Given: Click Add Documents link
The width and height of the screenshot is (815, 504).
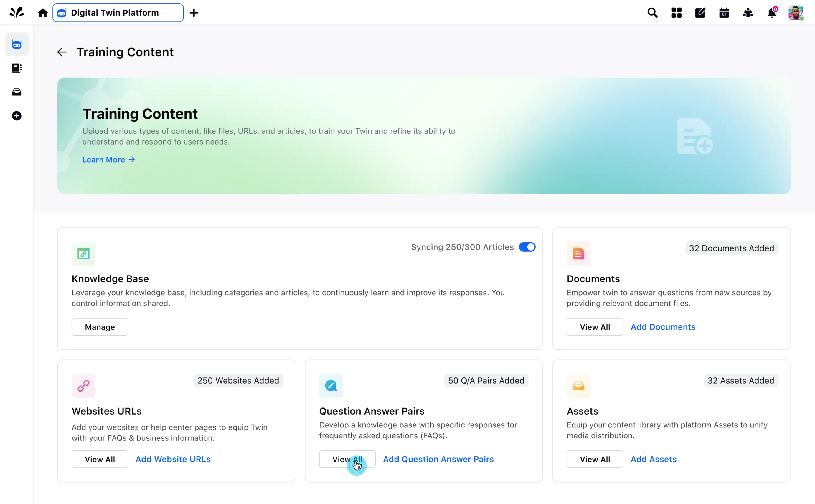Looking at the screenshot, I should click(663, 327).
